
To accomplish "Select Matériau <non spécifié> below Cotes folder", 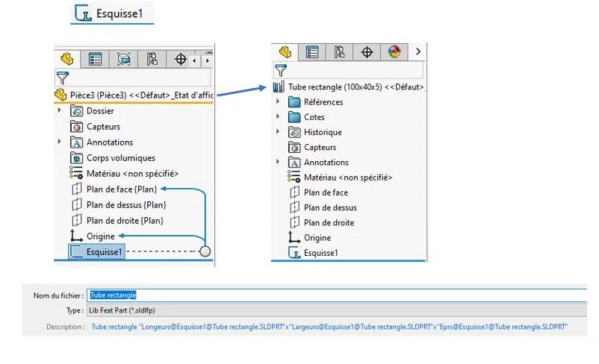I will point(347,178).
